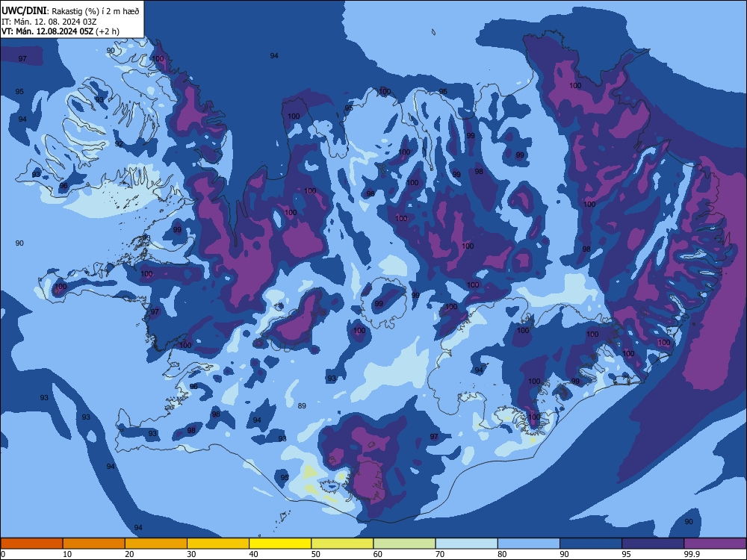Click legend tick label '30'
747x560 pixels.
tap(191, 554)
